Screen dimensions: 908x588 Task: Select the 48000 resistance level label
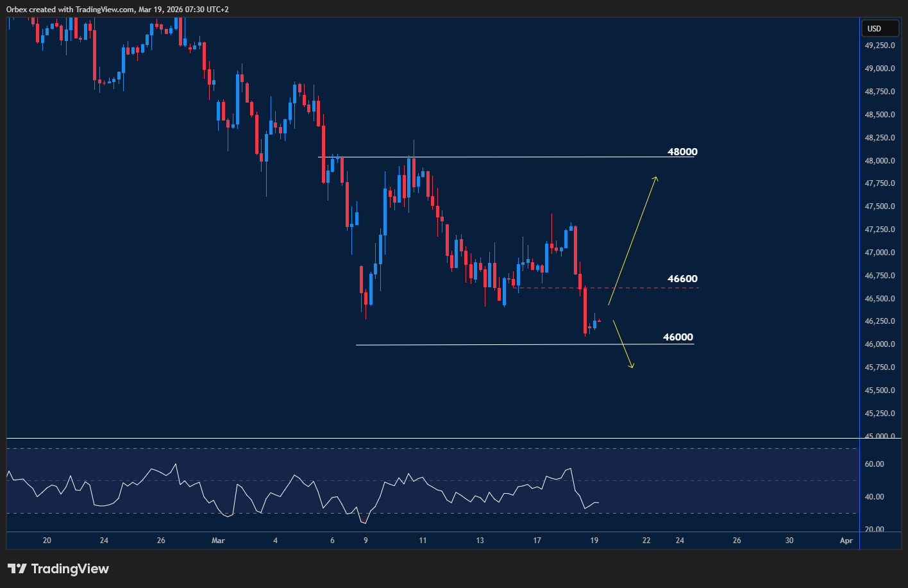[682, 152]
